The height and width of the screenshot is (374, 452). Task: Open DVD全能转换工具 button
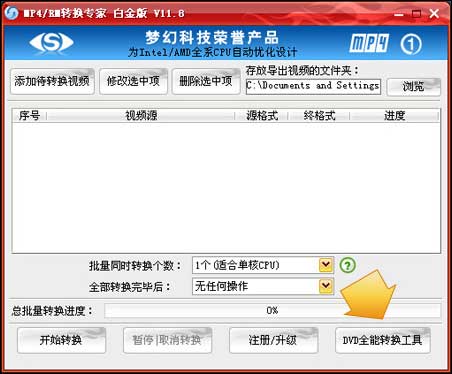pos(383,340)
